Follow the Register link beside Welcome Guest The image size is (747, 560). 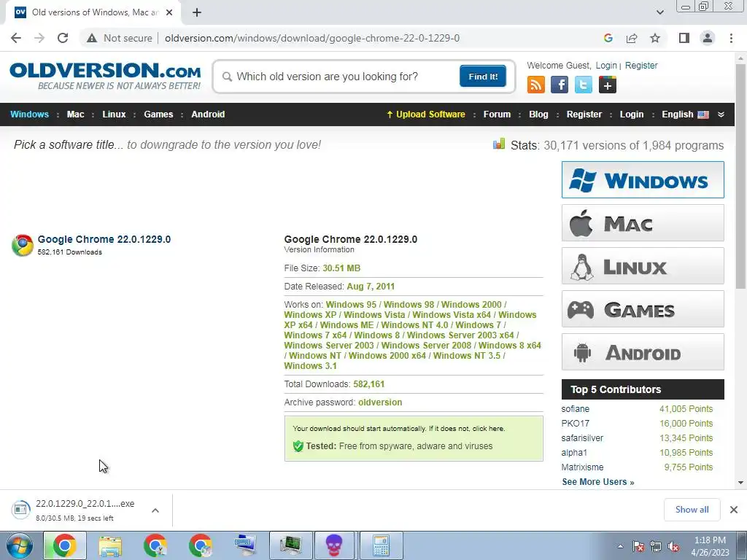[640, 65]
